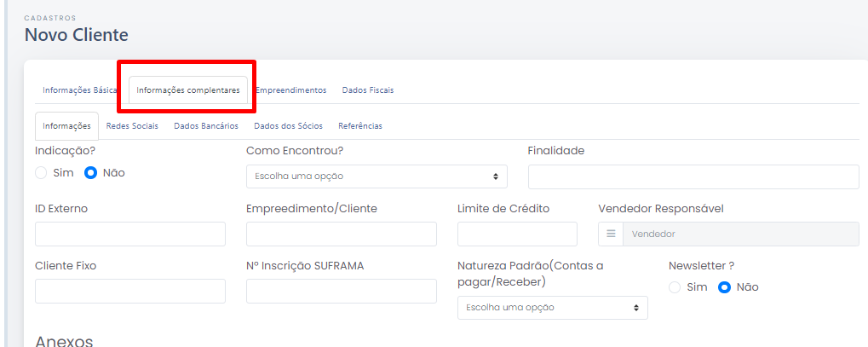868x347 pixels.
Task: Click the Nº Inscrição SUFRAMA field
Action: (x=342, y=291)
